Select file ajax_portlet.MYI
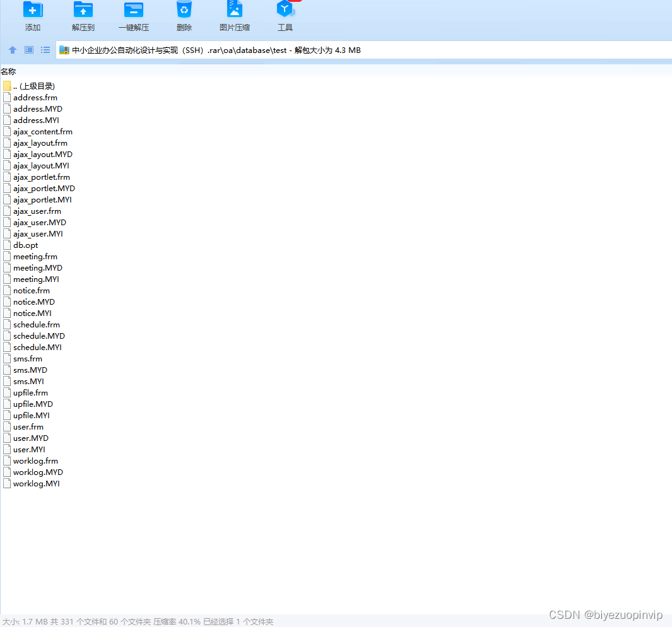 coord(42,200)
